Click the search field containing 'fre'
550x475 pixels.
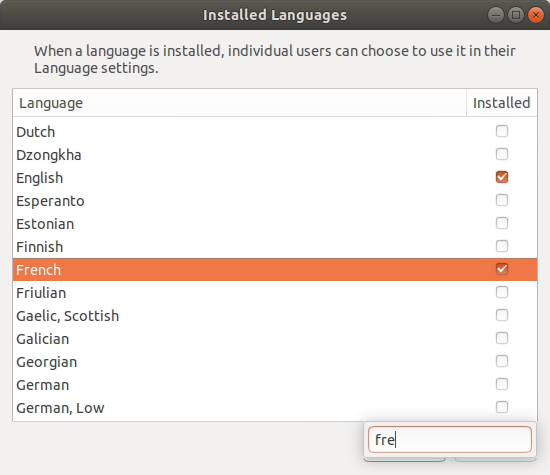(x=450, y=440)
